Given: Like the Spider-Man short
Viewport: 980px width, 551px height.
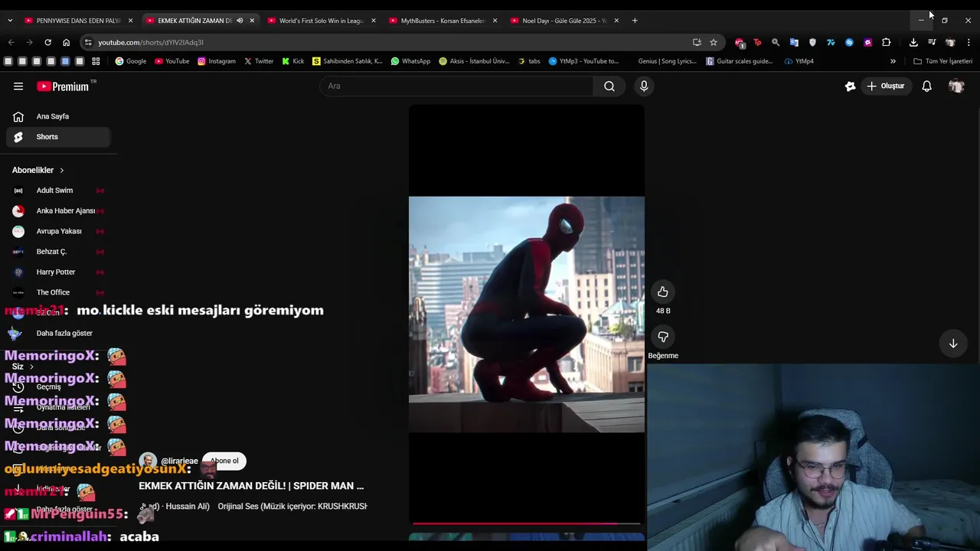Looking at the screenshot, I should tap(663, 292).
